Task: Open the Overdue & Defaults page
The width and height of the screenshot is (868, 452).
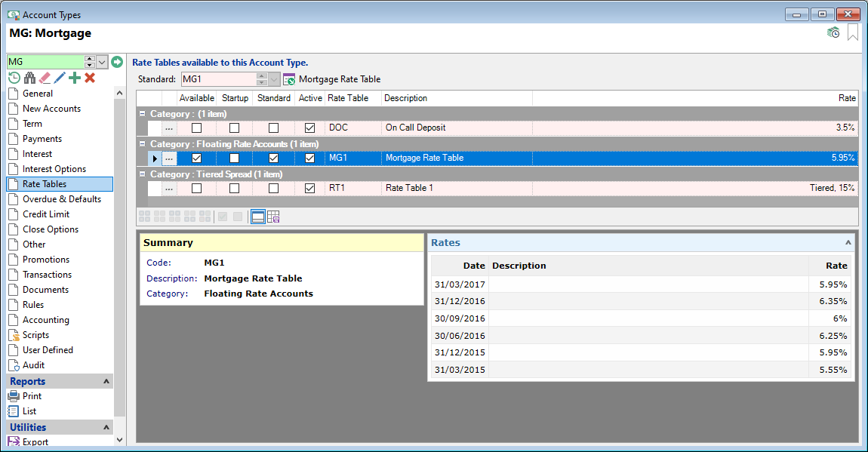Action: [61, 199]
